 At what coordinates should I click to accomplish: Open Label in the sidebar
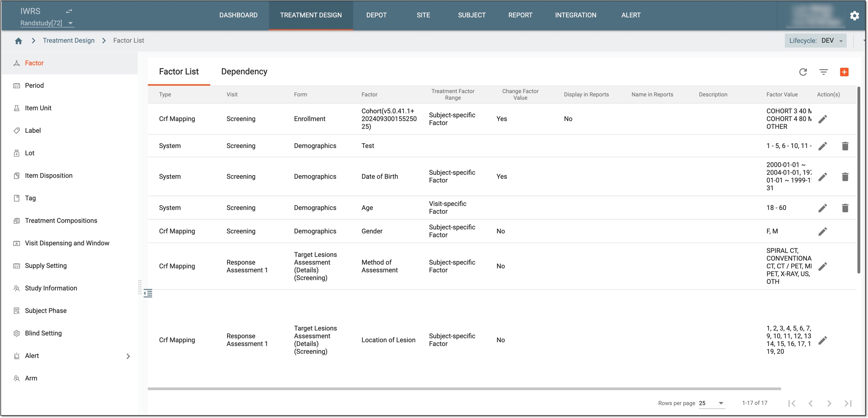click(69, 131)
